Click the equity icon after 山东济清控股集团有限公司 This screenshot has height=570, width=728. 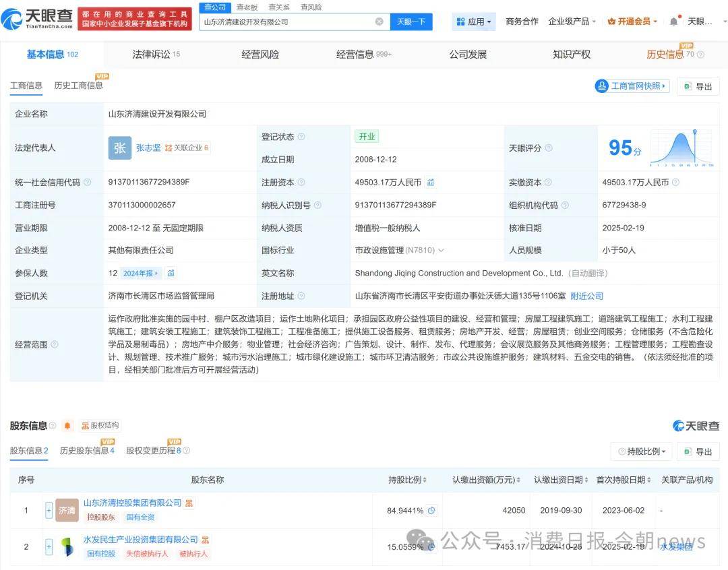tap(189, 503)
